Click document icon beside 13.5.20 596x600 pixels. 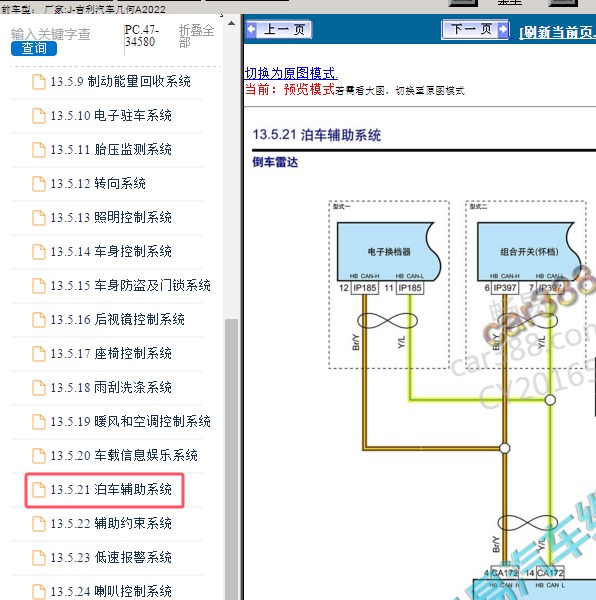tap(39, 456)
